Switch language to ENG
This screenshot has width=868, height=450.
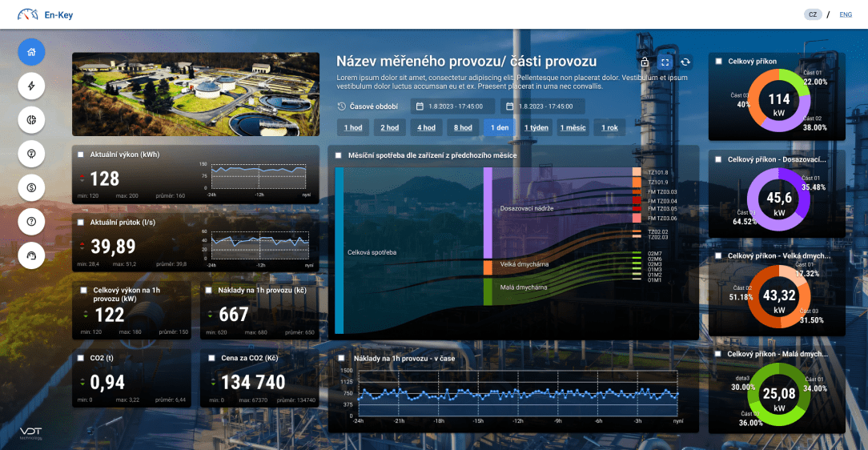(x=845, y=14)
